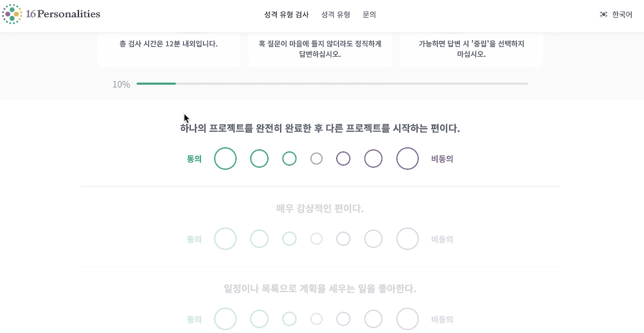Select moderate agree circle for project question
644x333 pixels.
259,159
